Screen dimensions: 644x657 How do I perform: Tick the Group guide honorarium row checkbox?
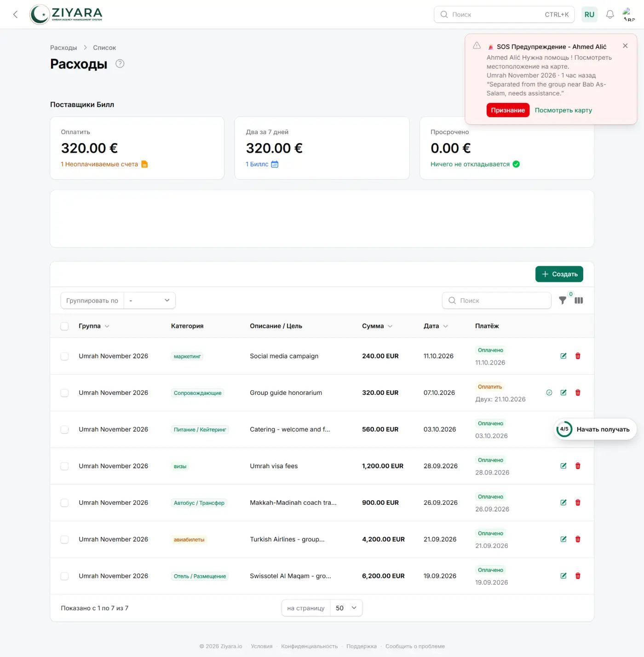(x=64, y=393)
